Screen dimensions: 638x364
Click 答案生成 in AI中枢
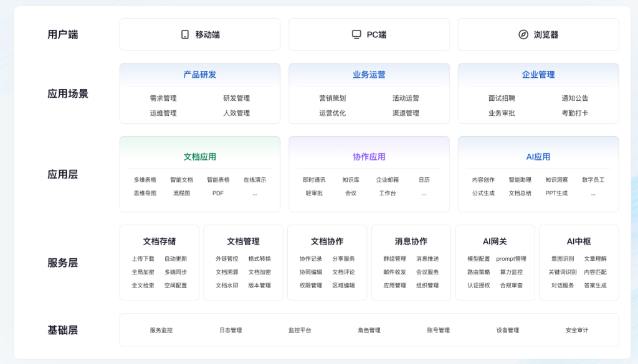595,285
